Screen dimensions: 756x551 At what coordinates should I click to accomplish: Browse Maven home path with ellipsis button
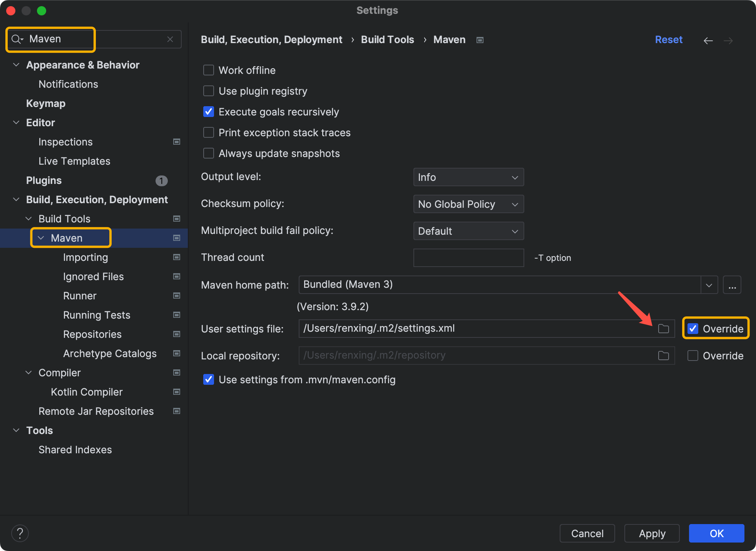[732, 285]
